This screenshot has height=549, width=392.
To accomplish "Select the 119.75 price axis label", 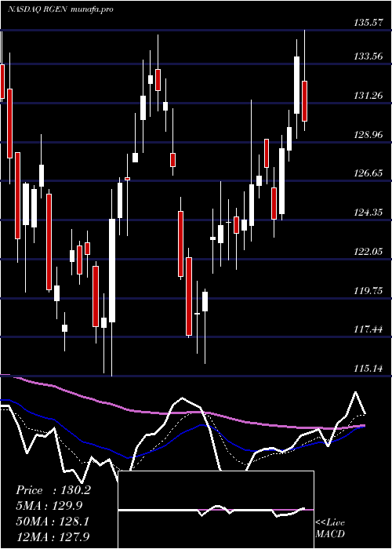I will 368,291.
